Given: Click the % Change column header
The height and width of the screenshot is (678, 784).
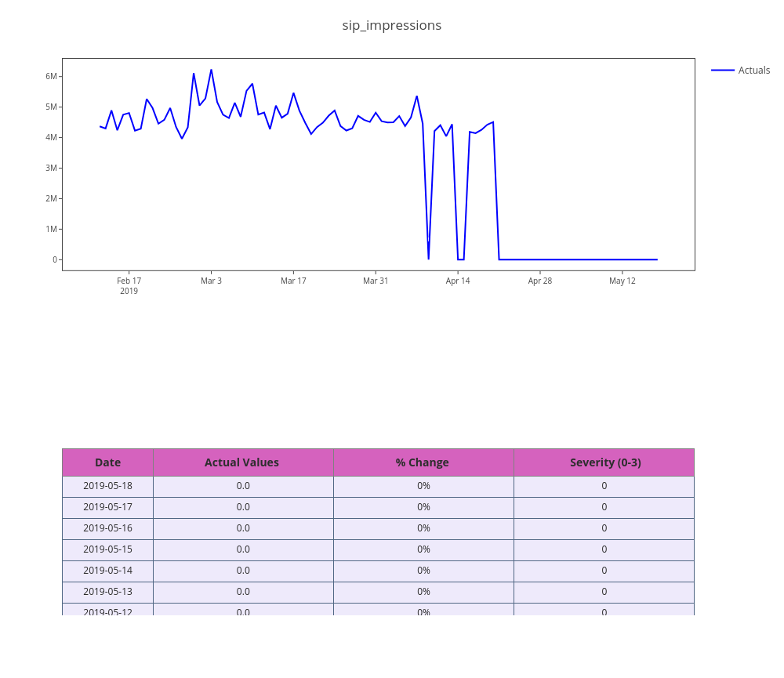Looking at the screenshot, I should pos(423,462).
